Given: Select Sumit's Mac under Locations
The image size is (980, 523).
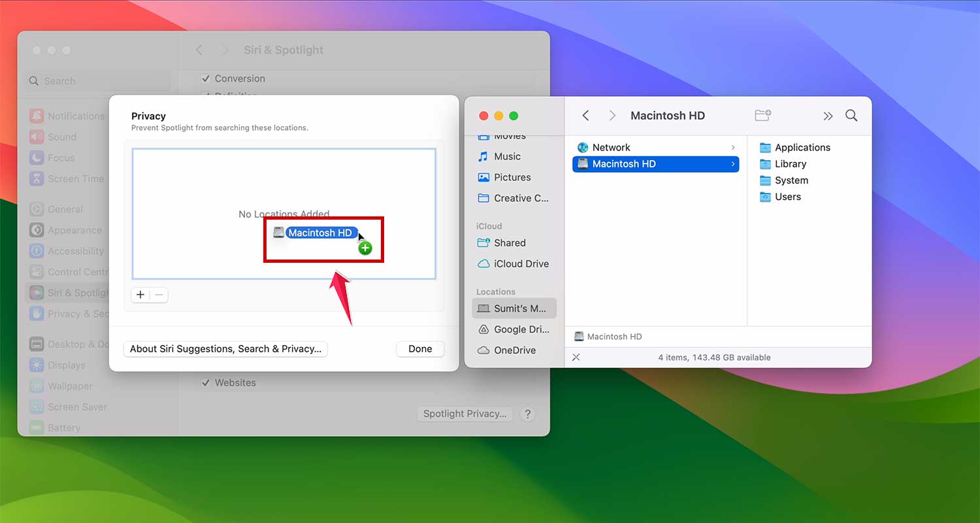Looking at the screenshot, I should pyautogui.click(x=514, y=308).
